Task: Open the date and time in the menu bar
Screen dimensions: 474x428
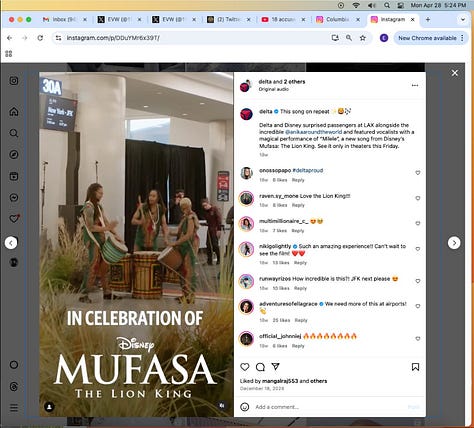Action: tap(438, 5)
